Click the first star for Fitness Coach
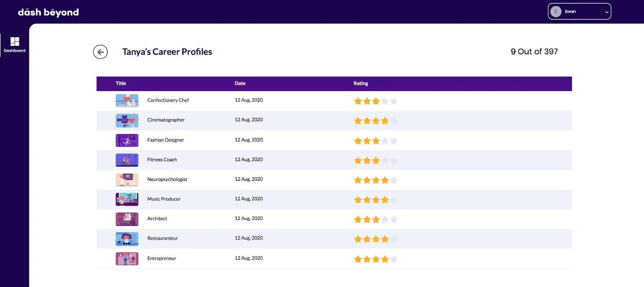Image resolution: width=644 pixels, height=287 pixels. coord(358,161)
